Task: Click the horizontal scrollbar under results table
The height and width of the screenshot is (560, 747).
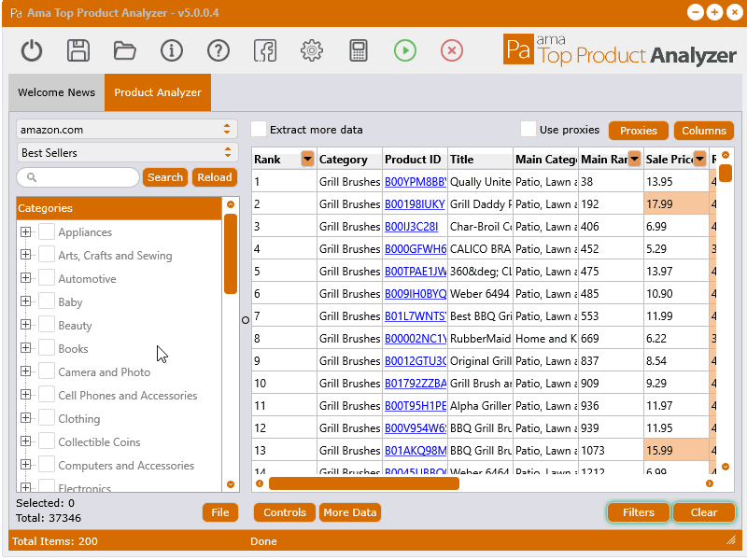Action: click(x=364, y=483)
